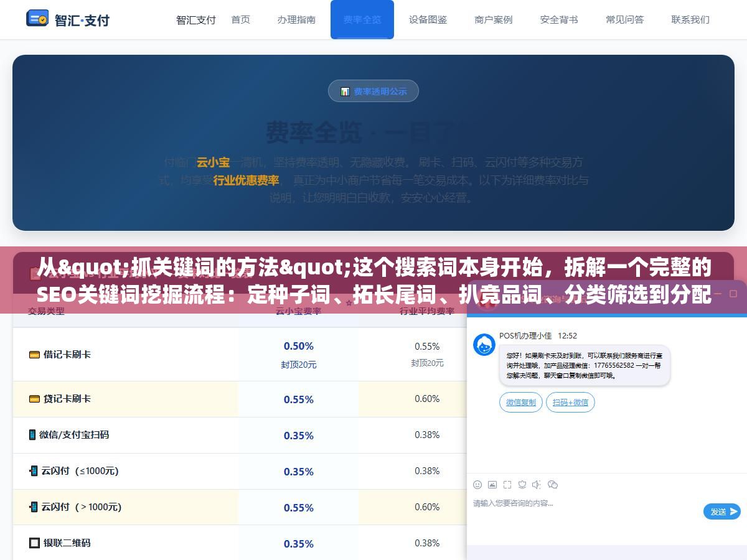Image resolution: width=747 pixels, height=560 pixels.
Task: Open the 商户案例 nav item
Action: click(494, 19)
